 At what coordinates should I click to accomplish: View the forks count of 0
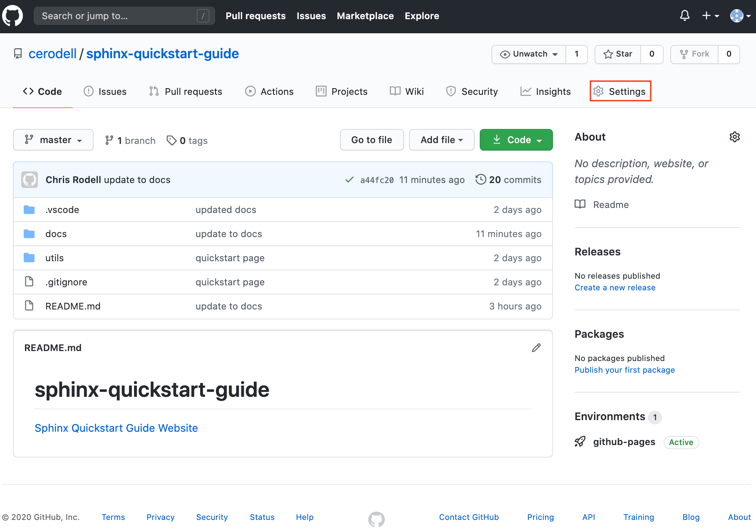tap(729, 54)
